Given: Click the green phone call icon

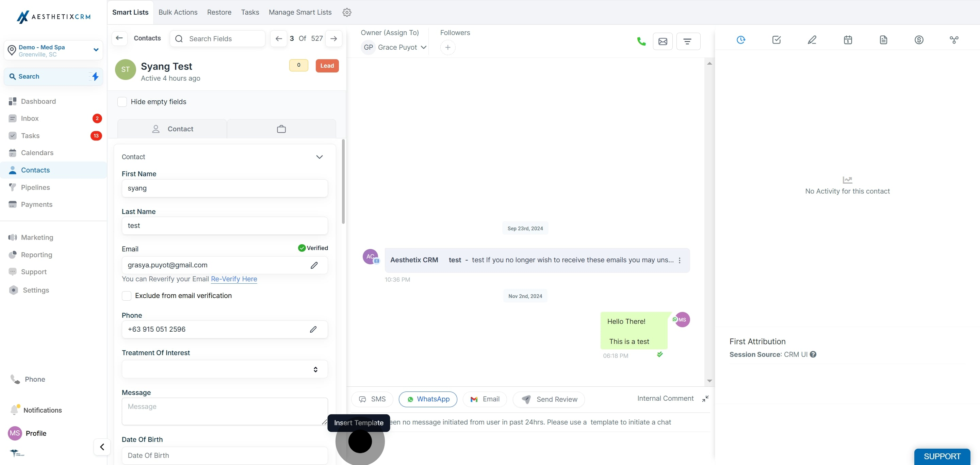Looking at the screenshot, I should point(641,41).
